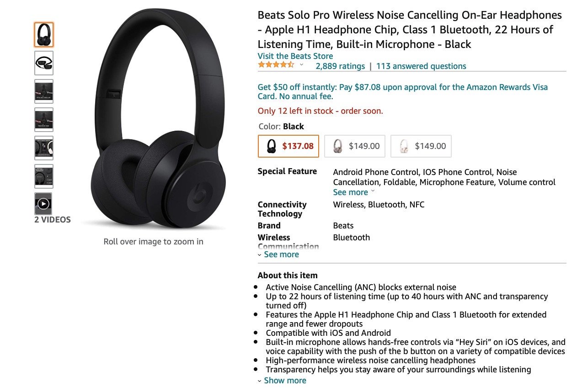Image resolution: width=577 pixels, height=392 pixels.
Task: Expand Show more under About this item
Action: [x=282, y=381]
